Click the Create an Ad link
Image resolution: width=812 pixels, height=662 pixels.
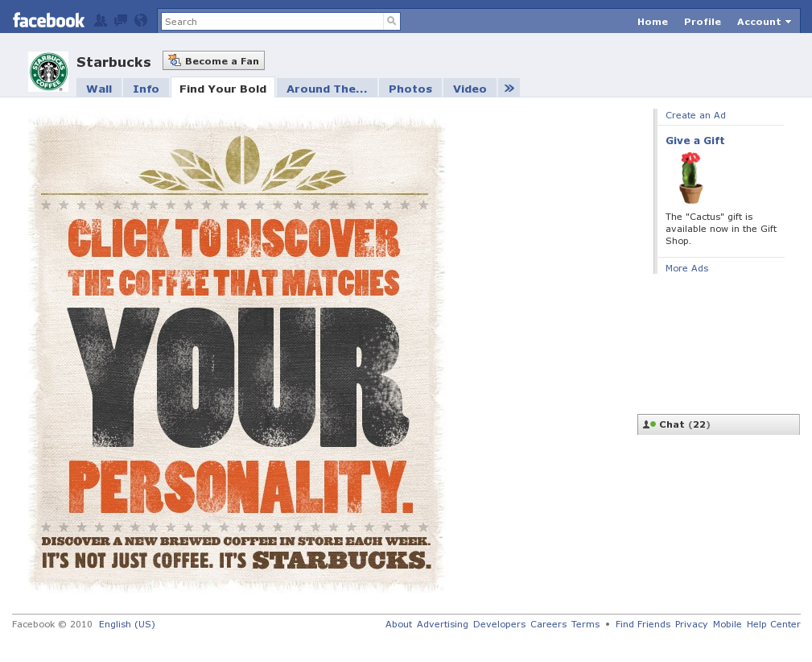coord(695,115)
